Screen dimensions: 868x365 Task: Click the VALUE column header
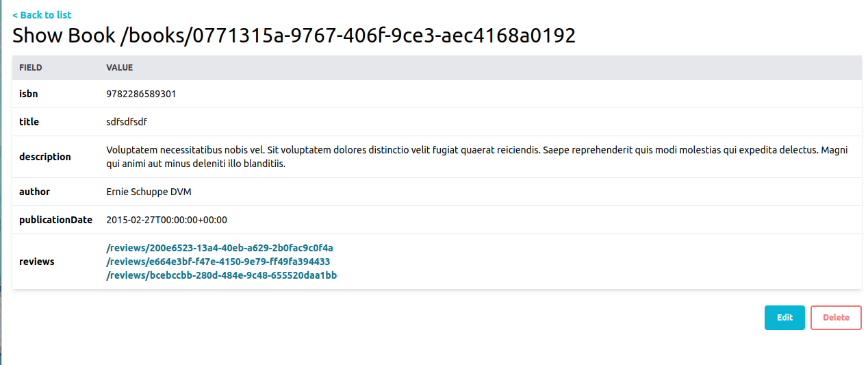(x=120, y=68)
